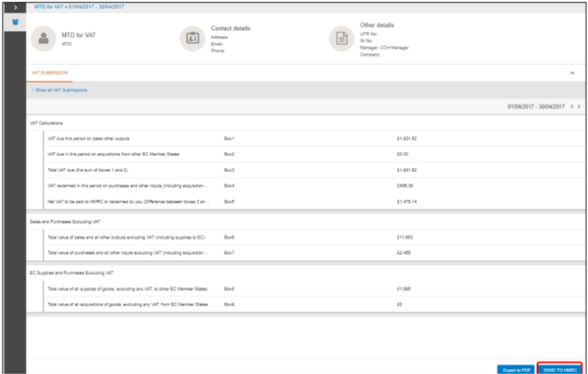Image resolution: width=588 pixels, height=374 pixels.
Task: Go to next VAT period arrow
Action: click(579, 107)
